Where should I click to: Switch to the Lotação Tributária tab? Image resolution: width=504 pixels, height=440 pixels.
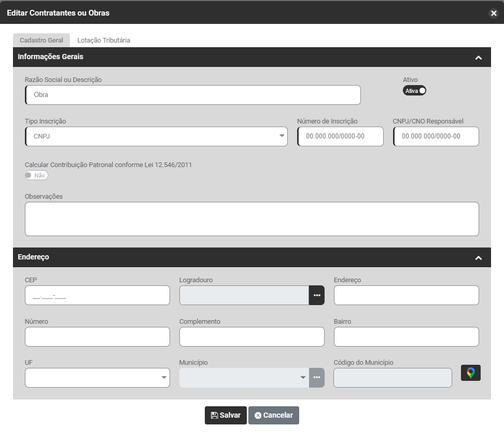(x=104, y=40)
